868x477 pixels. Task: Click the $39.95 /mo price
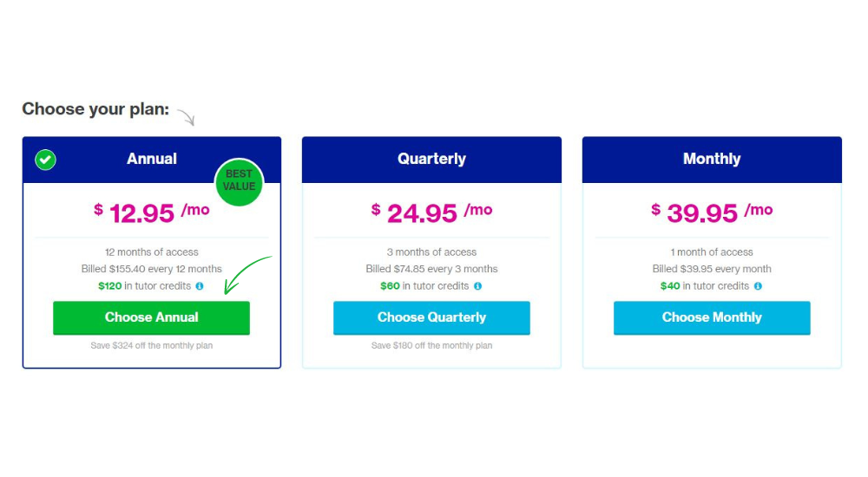click(712, 212)
